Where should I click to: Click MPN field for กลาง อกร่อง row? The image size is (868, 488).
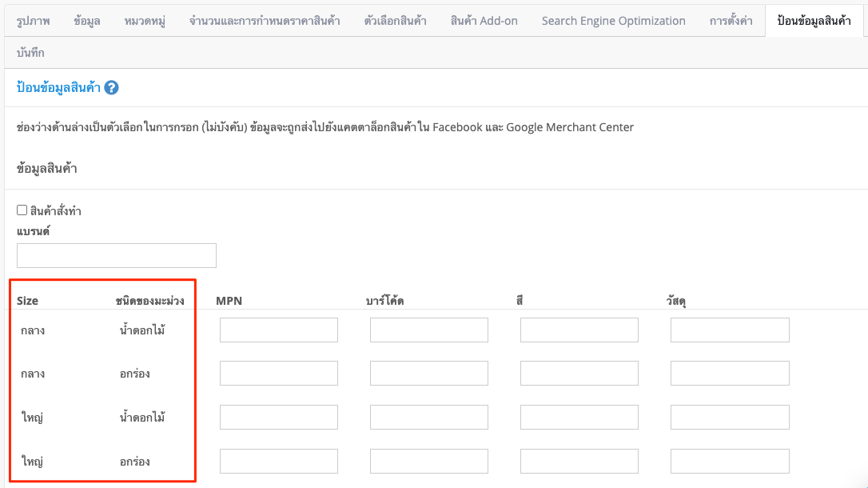(278, 373)
